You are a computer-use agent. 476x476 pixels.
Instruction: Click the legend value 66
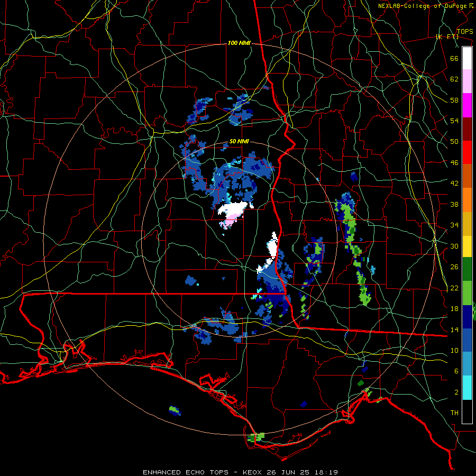click(454, 58)
